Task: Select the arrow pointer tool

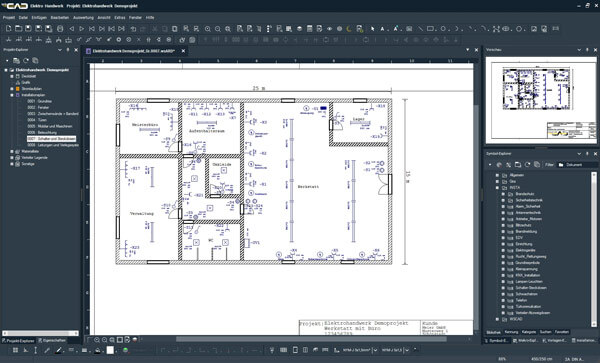Action: pyautogui.click(x=372, y=29)
